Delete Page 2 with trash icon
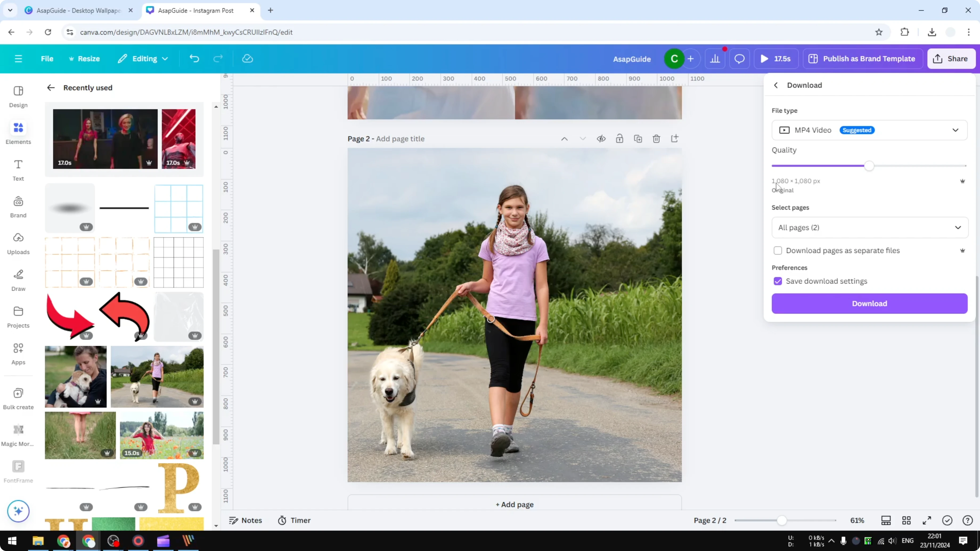980x551 pixels. click(x=656, y=139)
